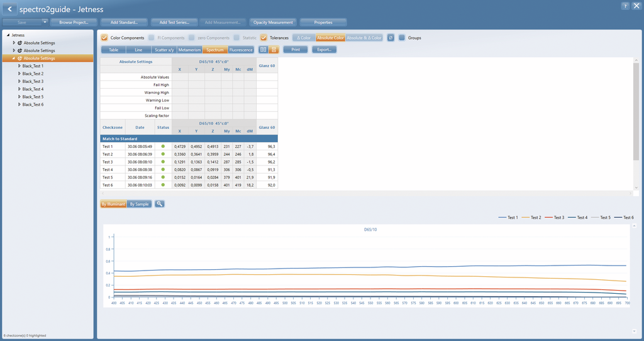
Task: Click the back arrow beside spectro2guide title
Action: 9,9
